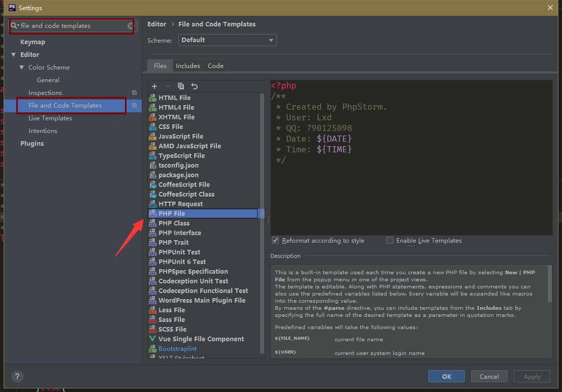Screen dimensions: 562x392
Task: Select Live Templates in settings tree
Action: 50,118
